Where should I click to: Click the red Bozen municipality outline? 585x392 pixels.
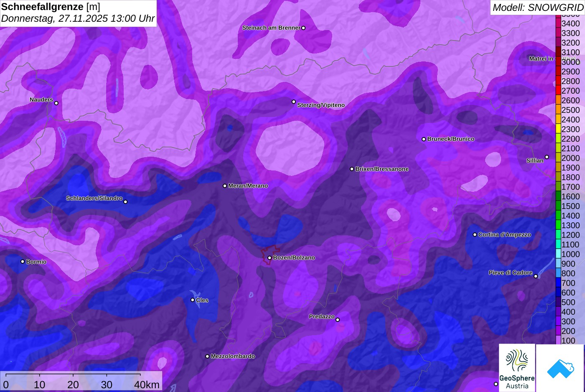click(270, 255)
